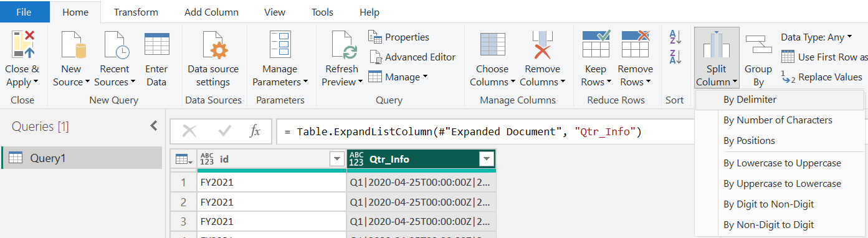Choose By Lowercase to Uppercase
868x238 pixels.
[x=780, y=163]
